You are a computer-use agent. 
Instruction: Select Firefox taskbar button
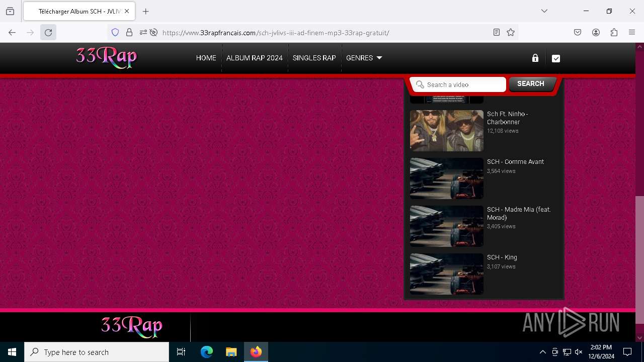(256, 352)
